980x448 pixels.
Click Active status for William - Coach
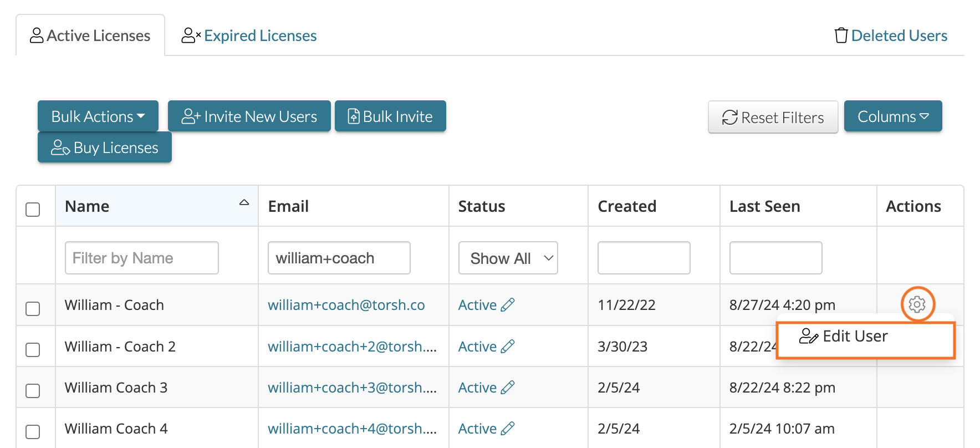(477, 305)
